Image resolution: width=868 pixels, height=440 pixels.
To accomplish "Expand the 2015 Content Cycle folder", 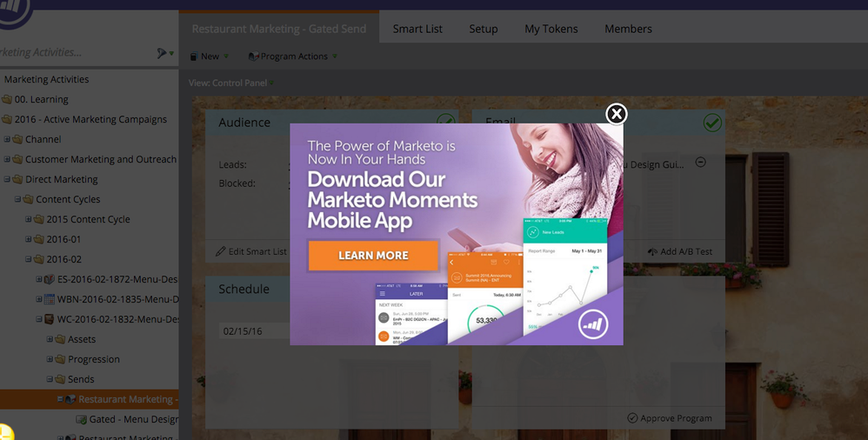I will (28, 219).
